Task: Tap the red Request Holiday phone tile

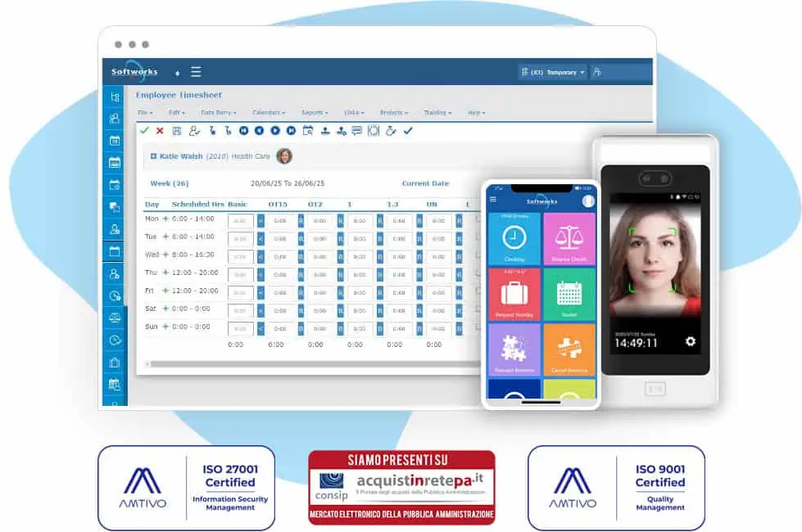Action: [514, 295]
